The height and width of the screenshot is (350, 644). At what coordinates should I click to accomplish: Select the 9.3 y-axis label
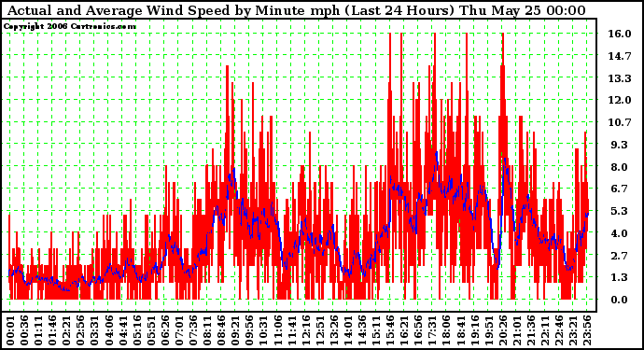(620, 145)
